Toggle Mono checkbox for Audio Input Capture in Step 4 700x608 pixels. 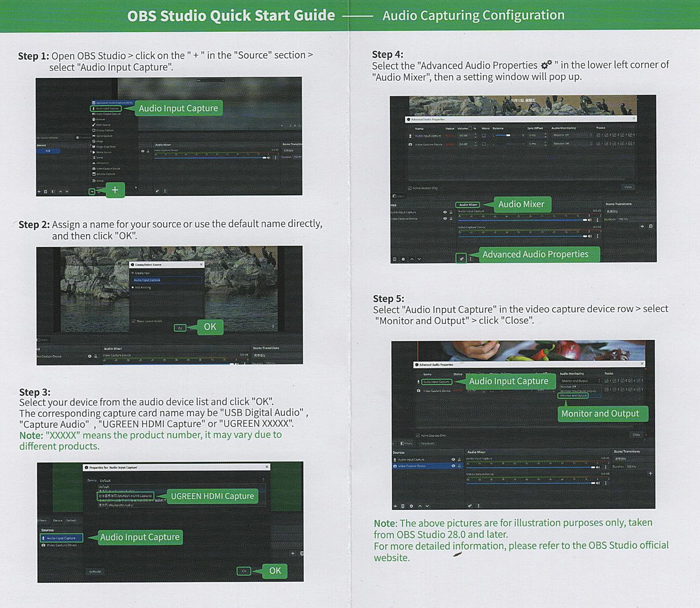(484, 136)
